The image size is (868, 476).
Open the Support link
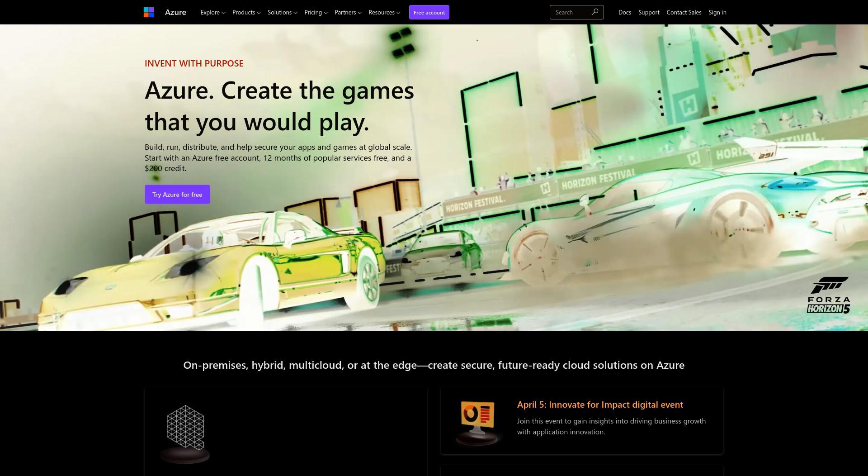click(649, 12)
